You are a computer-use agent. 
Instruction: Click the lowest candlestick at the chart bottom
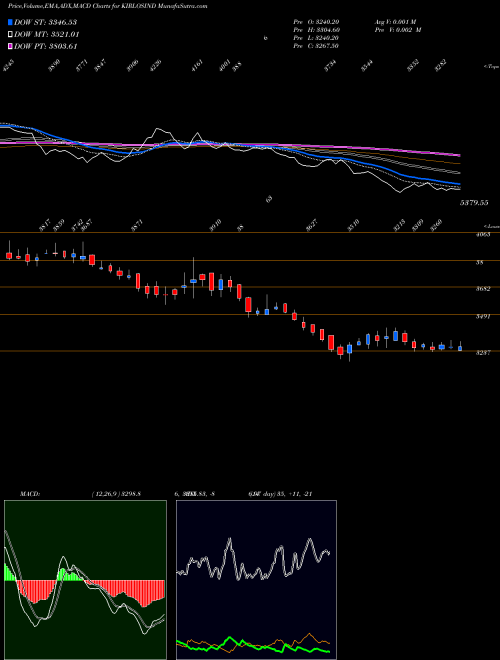(349, 351)
